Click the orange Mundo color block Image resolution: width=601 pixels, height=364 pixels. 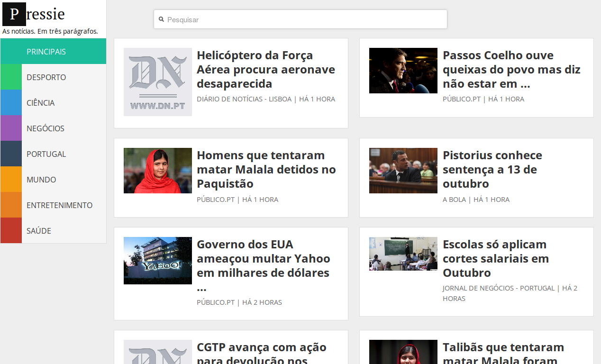11,180
